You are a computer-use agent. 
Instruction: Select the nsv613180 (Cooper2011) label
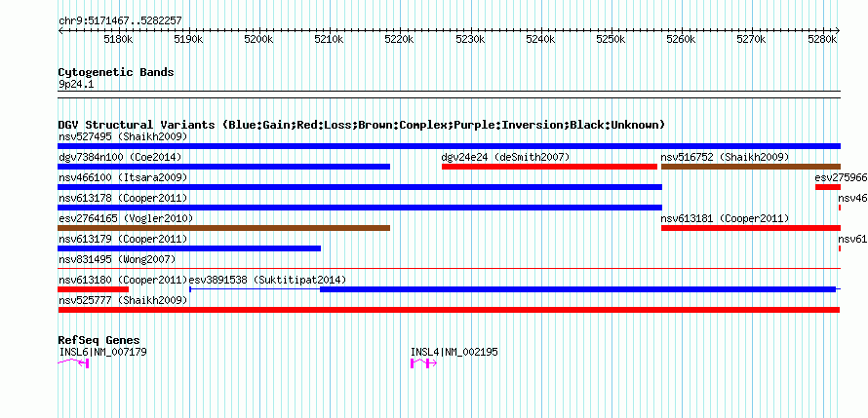[x=123, y=280]
